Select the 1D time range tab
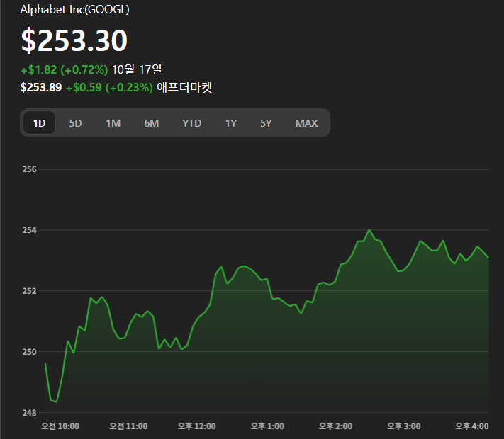Viewport: 504px width, 439px height. (x=40, y=123)
